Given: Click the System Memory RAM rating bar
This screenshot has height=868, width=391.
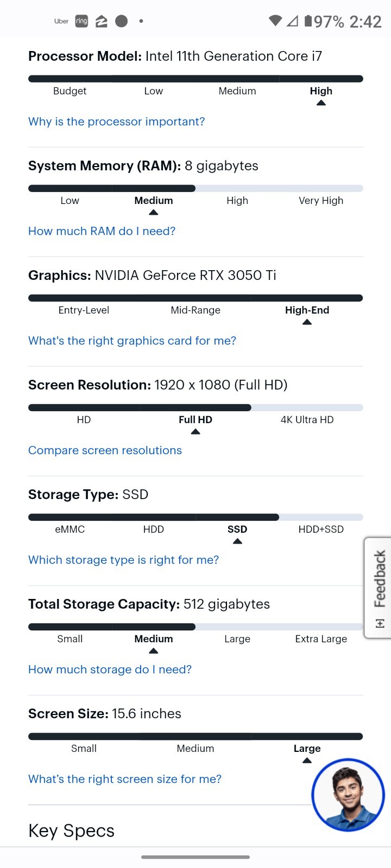Looking at the screenshot, I should coord(195,188).
